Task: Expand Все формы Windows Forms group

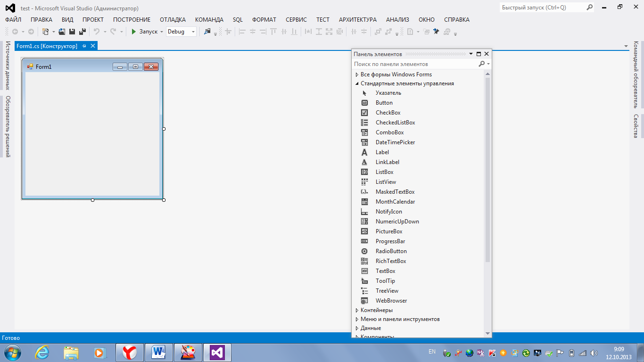Action: tap(356, 74)
